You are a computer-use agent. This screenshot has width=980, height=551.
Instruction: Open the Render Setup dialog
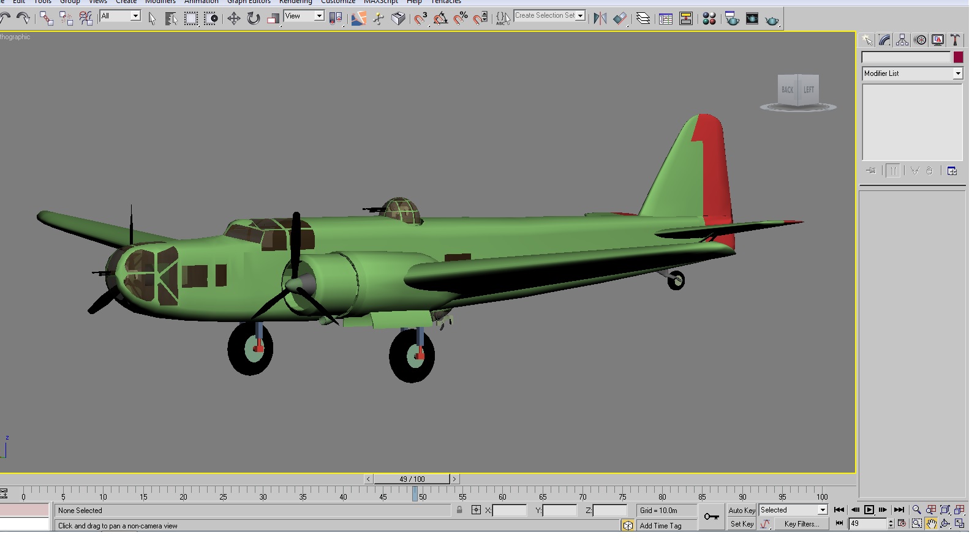pos(732,18)
